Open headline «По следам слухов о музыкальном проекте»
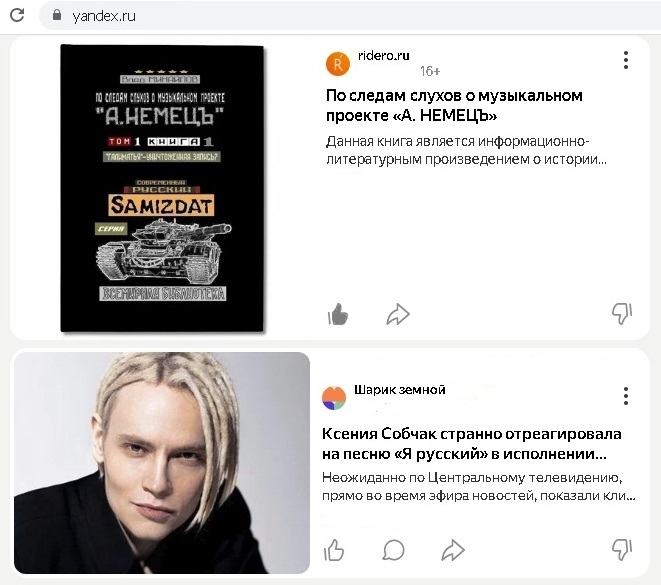Viewport: 661px width, 585px height. [x=454, y=105]
